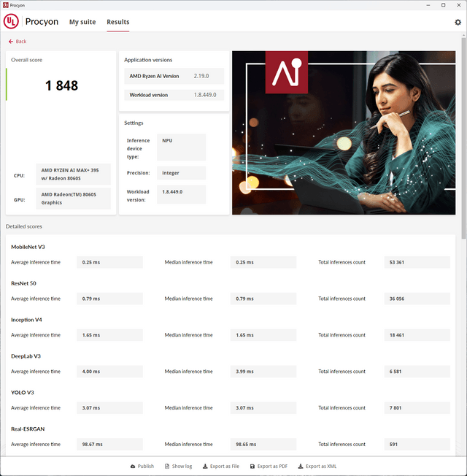Click the UL Procyon logo
This screenshot has width=467, height=476.
click(x=11, y=22)
